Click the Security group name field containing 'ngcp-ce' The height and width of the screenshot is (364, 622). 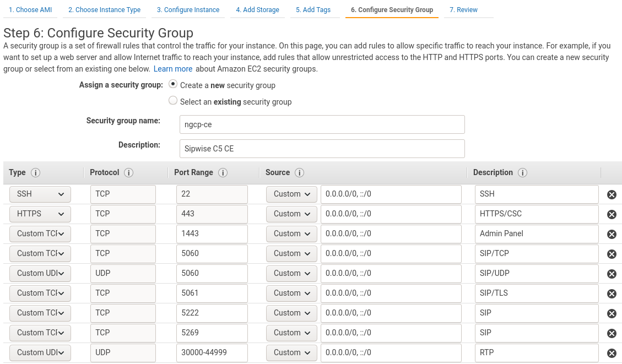pos(322,124)
